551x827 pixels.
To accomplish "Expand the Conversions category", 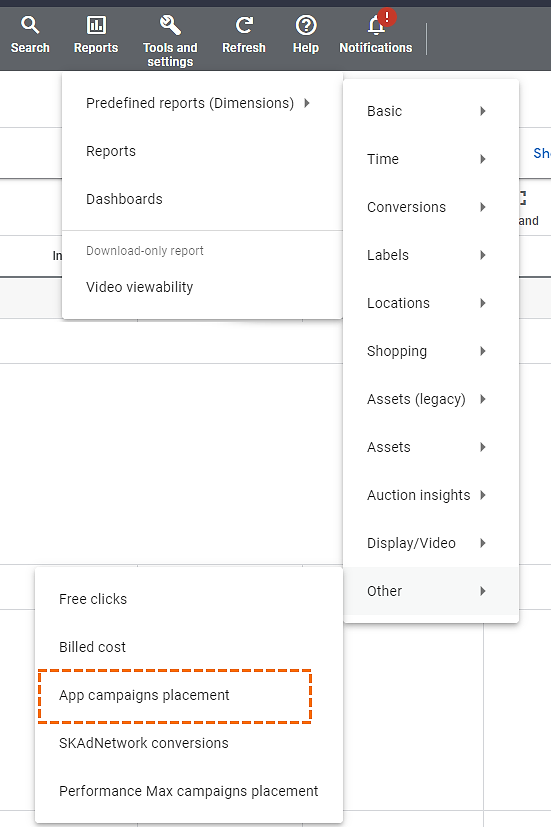I will pos(431,207).
